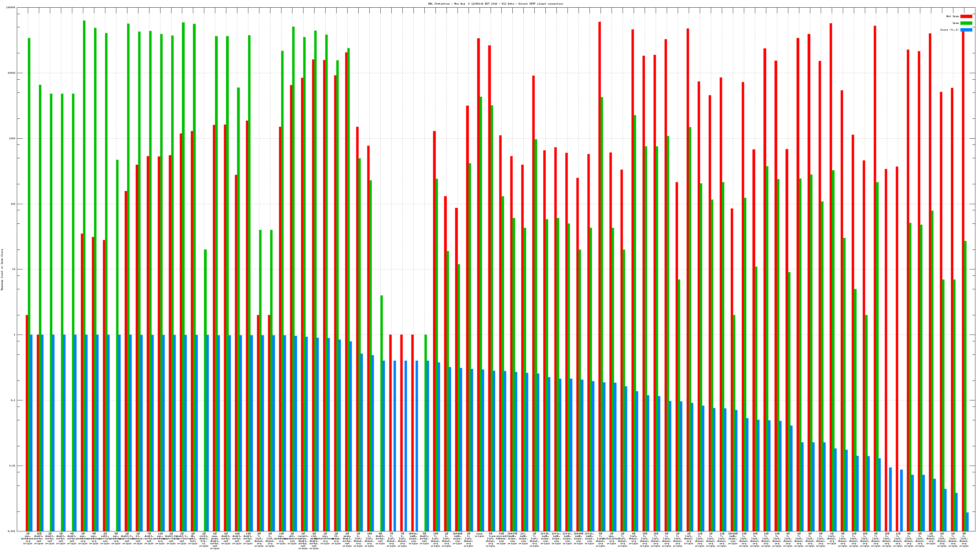
Task: Click the 100000 y-axis tick label
Action: 11,8
